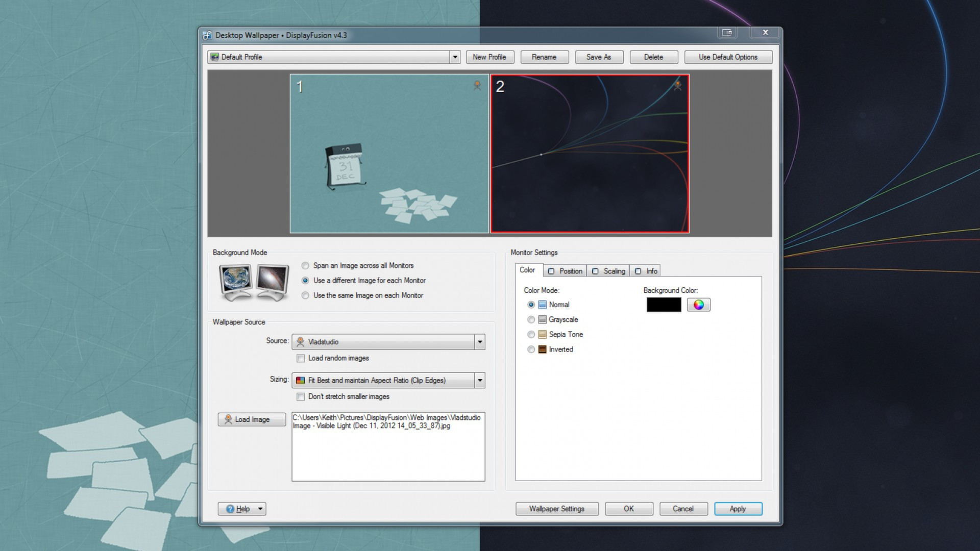Image resolution: width=980 pixels, height=551 pixels.
Task: Enable Load random images
Action: tap(301, 358)
